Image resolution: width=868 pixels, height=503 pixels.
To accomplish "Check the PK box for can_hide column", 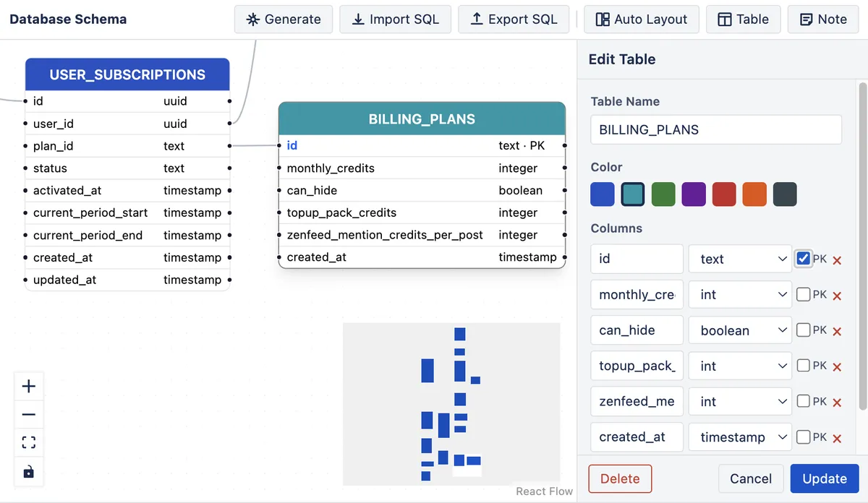I will point(803,330).
